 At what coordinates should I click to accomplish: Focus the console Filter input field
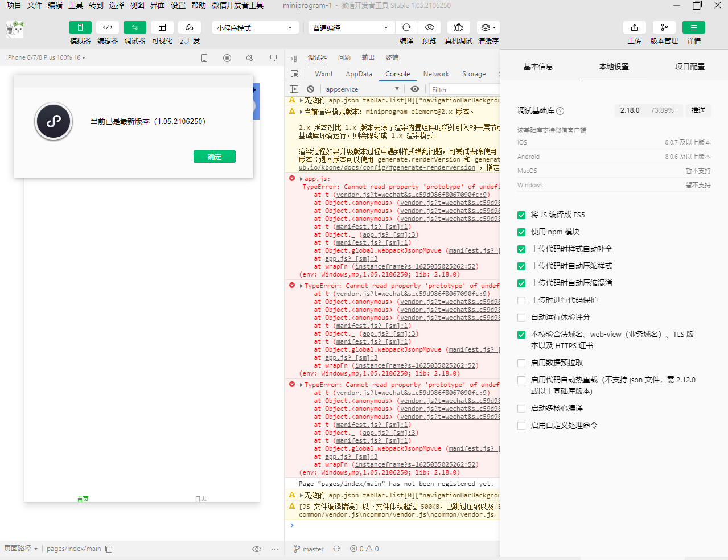pos(464,89)
